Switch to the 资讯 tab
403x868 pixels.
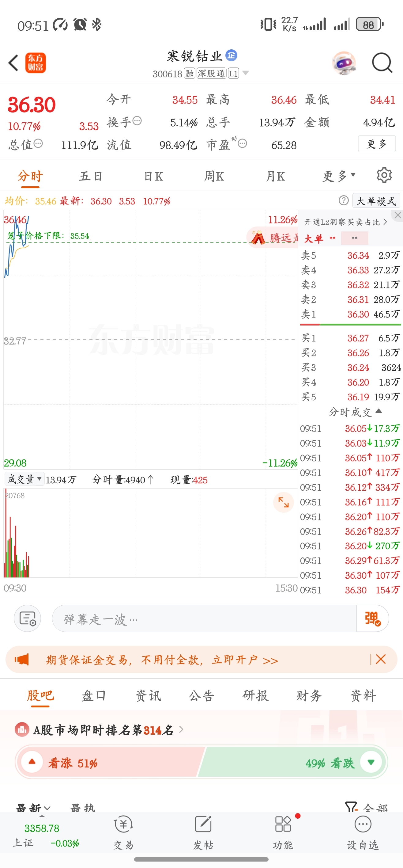click(x=148, y=695)
